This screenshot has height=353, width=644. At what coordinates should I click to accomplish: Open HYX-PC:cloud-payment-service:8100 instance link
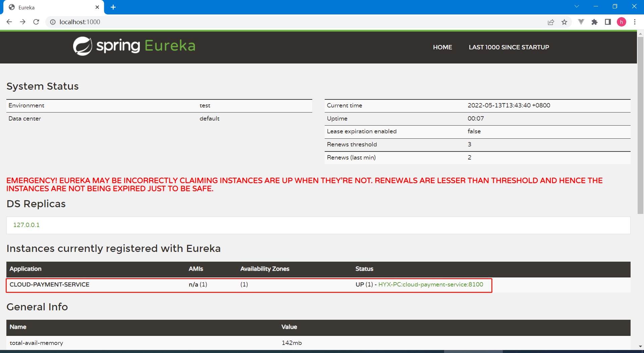431,284
